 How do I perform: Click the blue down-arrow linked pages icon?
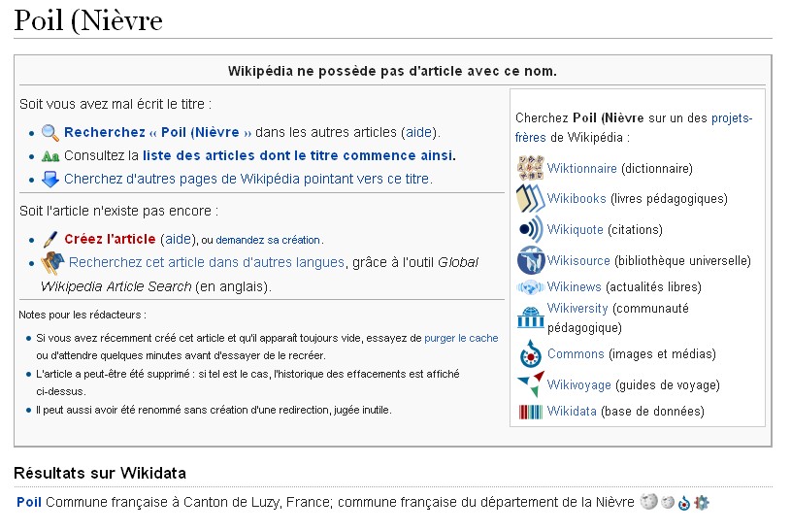(x=49, y=180)
